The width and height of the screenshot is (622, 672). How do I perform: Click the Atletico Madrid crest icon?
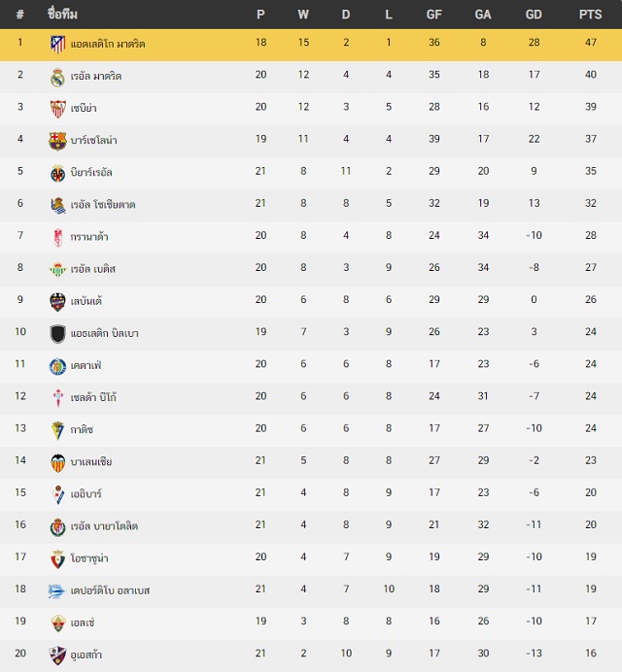pos(57,44)
